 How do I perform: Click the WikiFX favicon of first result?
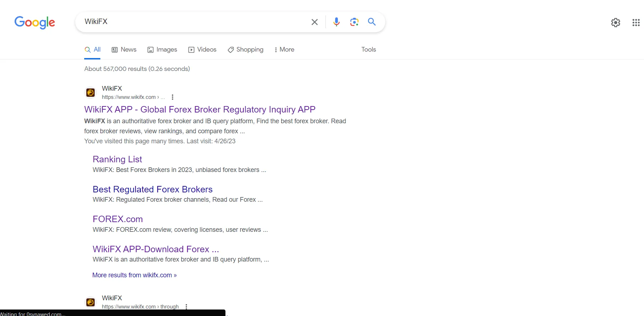coord(91,92)
